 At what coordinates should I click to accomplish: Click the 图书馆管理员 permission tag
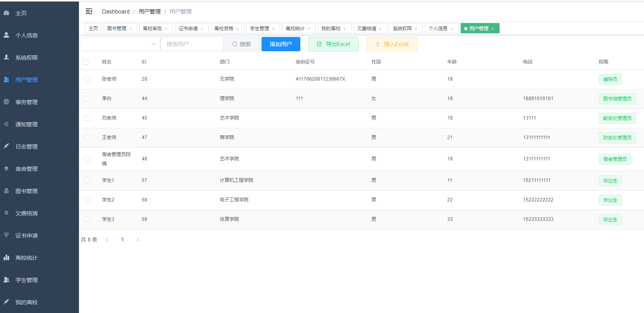617,99
